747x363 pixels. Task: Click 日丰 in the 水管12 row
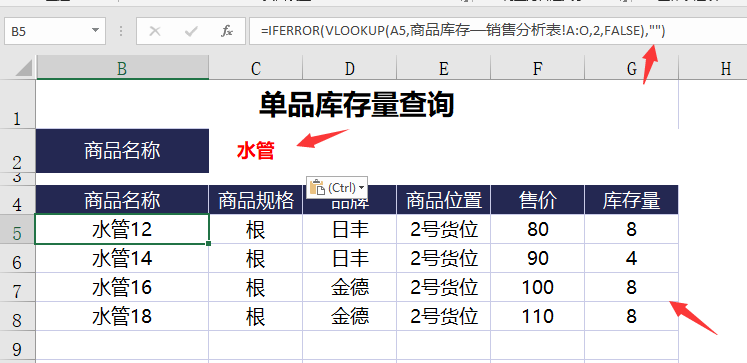point(350,230)
